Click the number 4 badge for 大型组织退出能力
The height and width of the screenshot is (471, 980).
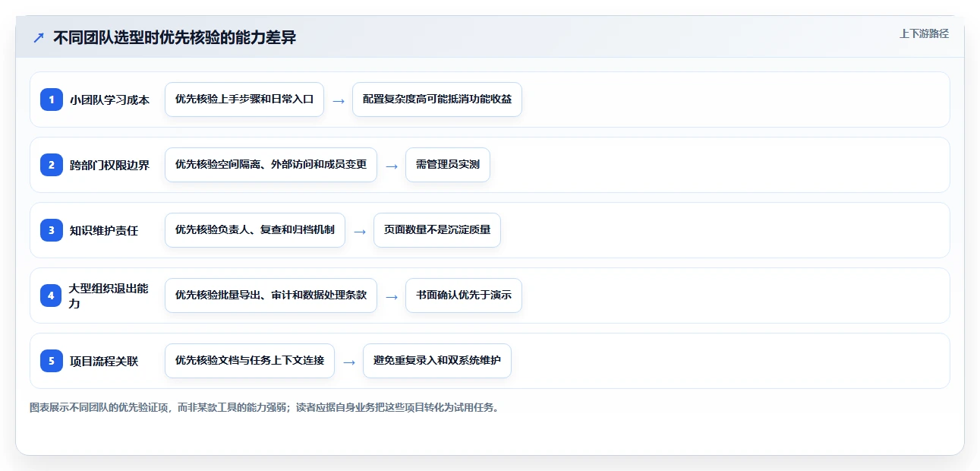52,296
